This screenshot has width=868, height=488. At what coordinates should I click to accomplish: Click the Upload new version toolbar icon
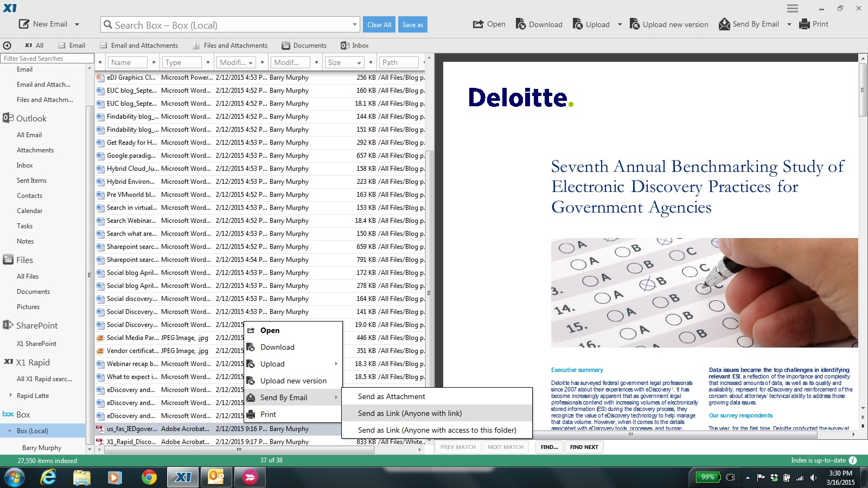tap(635, 24)
